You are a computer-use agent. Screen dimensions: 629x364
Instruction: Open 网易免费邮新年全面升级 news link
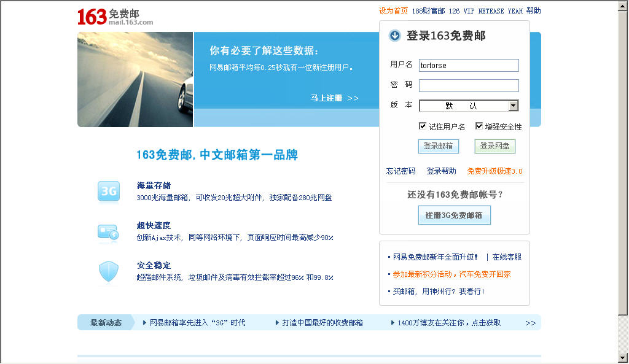click(436, 257)
